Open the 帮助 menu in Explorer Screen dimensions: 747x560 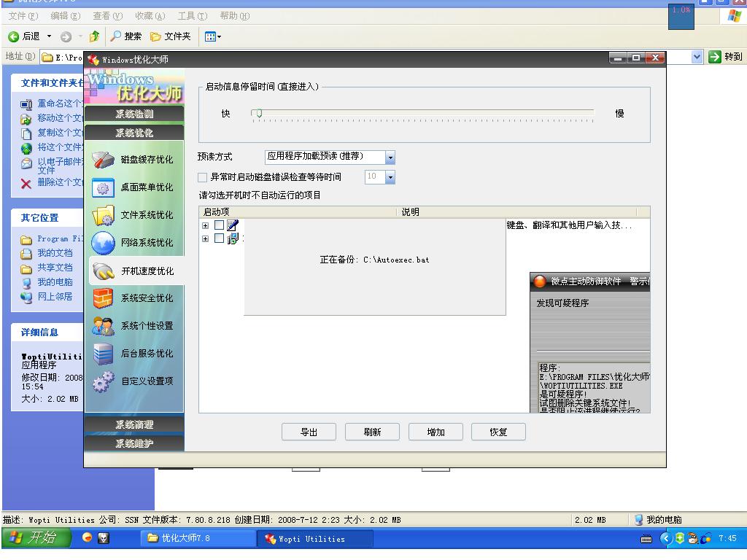pos(235,16)
